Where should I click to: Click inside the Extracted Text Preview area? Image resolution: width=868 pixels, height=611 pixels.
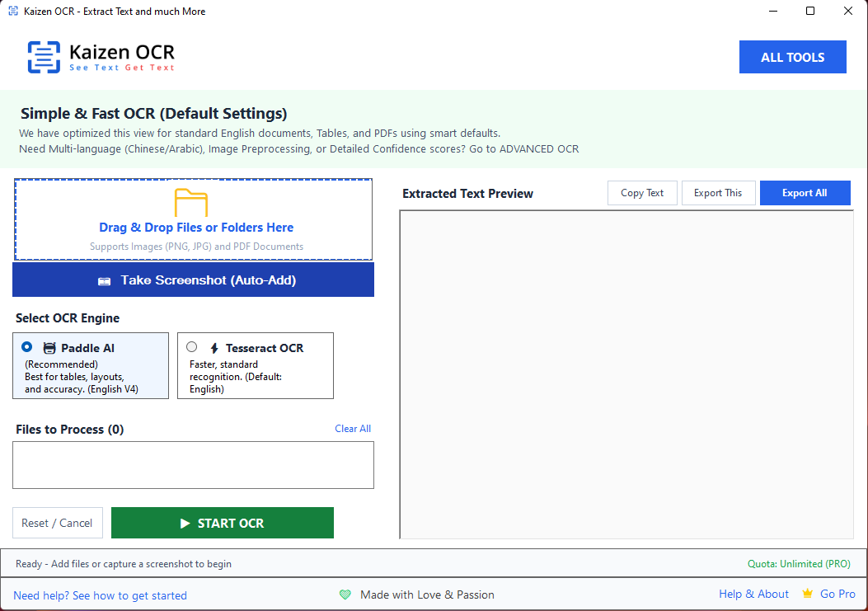[x=626, y=374]
